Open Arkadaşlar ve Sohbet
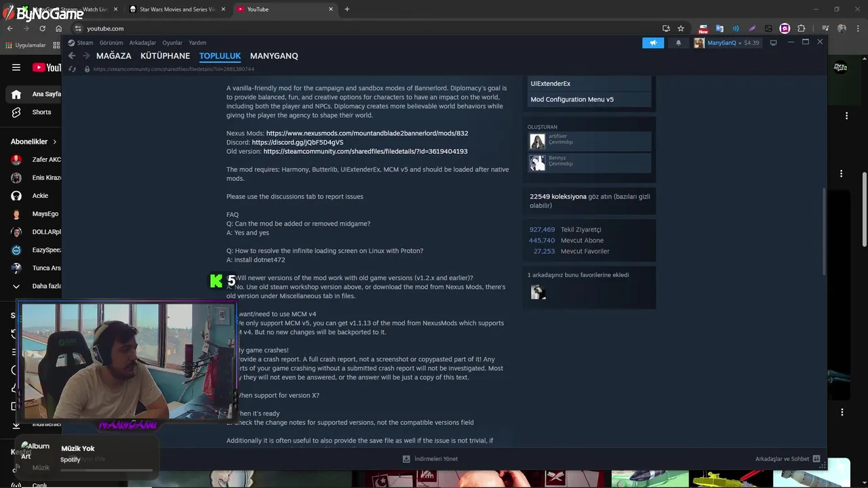Image resolution: width=868 pixels, height=488 pixels. tap(788, 459)
